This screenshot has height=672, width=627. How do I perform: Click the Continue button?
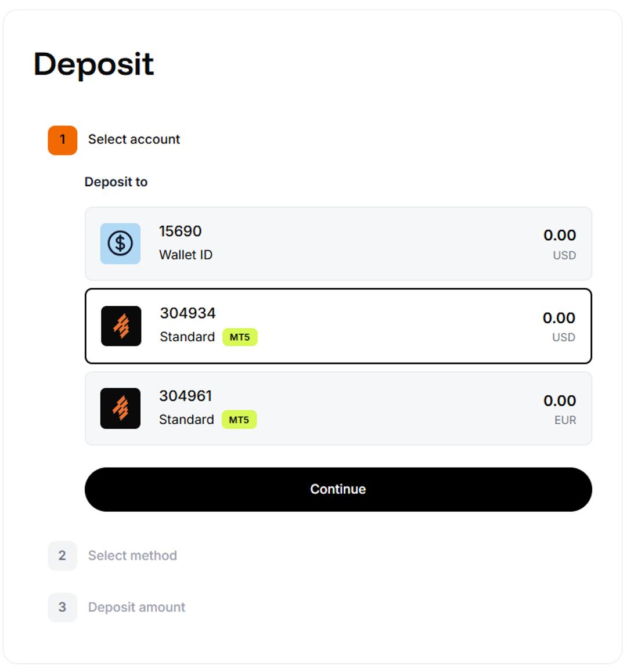click(x=338, y=489)
